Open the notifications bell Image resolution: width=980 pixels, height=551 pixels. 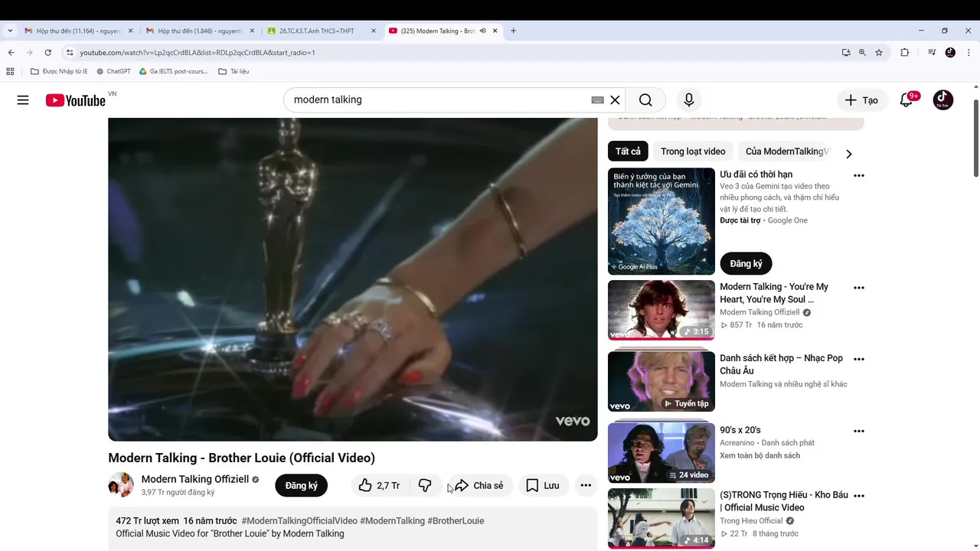pyautogui.click(x=906, y=100)
